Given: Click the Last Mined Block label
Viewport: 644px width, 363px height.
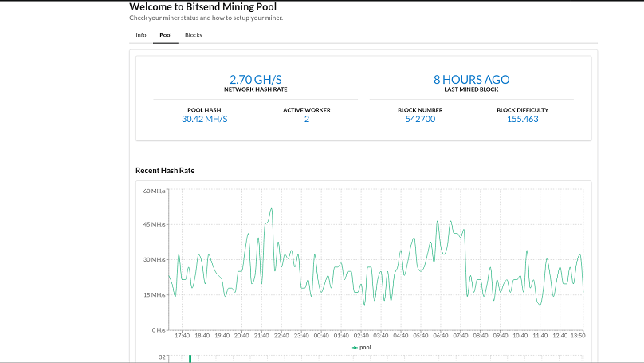Looking at the screenshot, I should click(472, 89).
